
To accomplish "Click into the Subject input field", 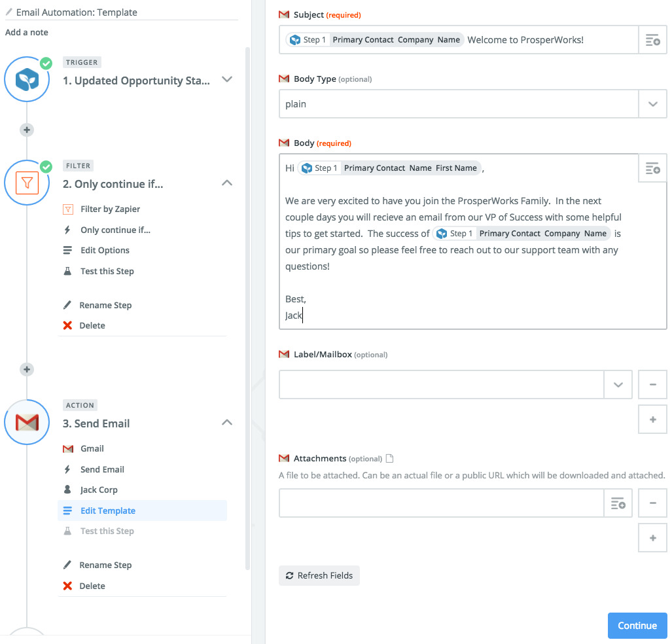I will tap(459, 40).
